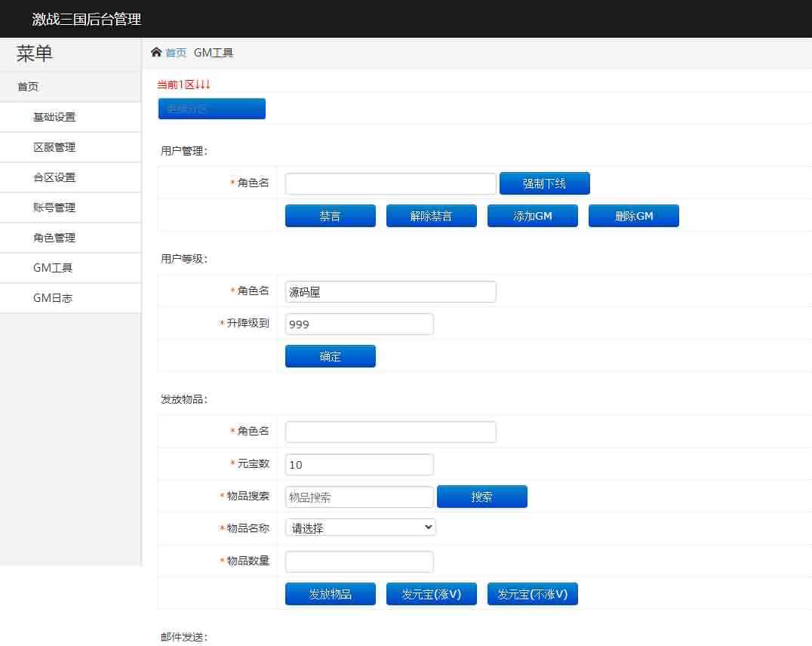Open 账号管理 sidebar entry
The image size is (812, 646).
[54, 208]
